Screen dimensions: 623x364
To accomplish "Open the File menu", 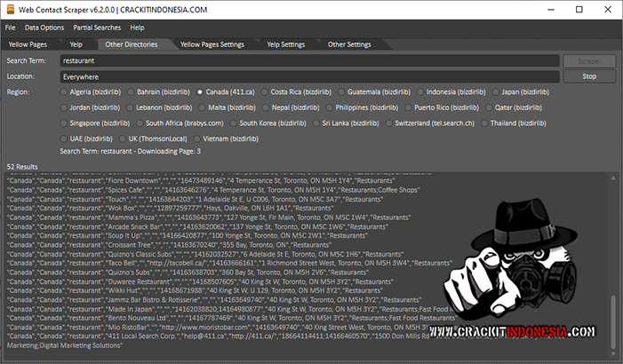I will pyautogui.click(x=11, y=28).
